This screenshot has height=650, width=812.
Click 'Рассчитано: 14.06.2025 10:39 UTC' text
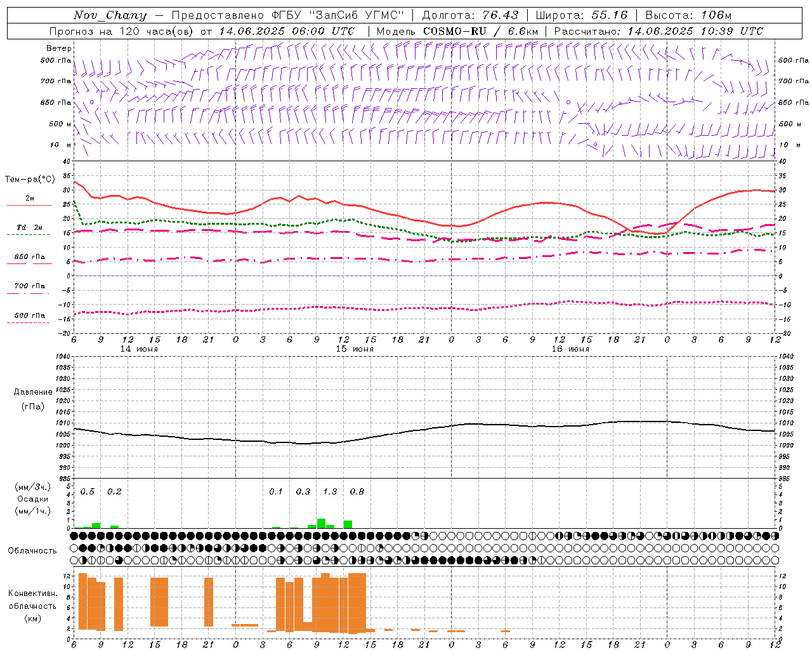(658, 31)
